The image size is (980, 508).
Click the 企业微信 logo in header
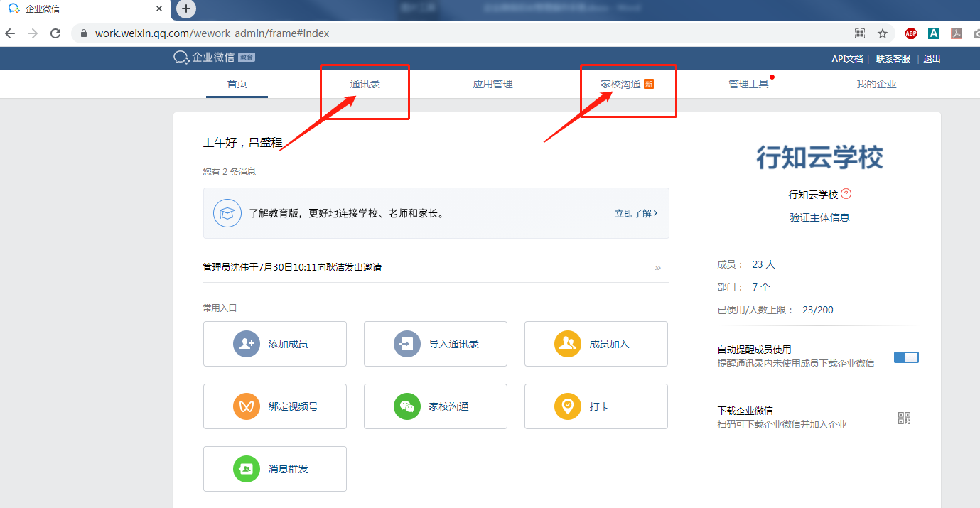tap(204, 58)
